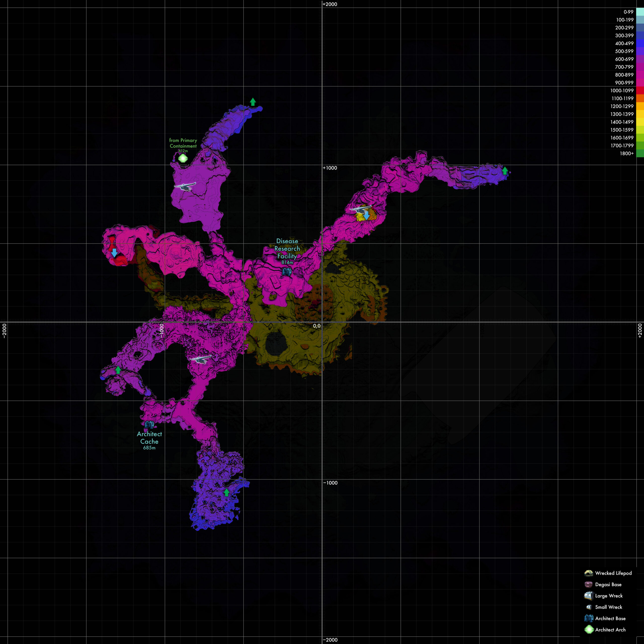Click the '300-399' legend label text
644x644 pixels.
tap(624, 35)
